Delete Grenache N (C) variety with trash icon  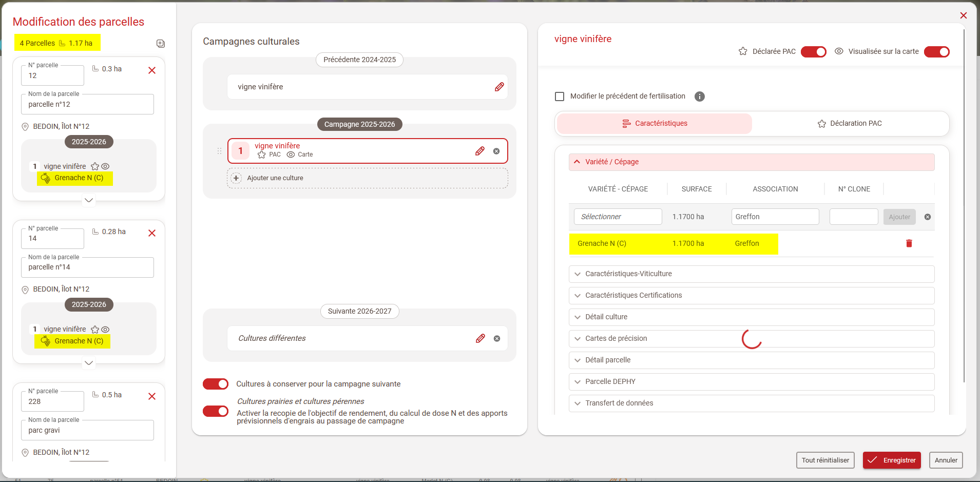[909, 243]
